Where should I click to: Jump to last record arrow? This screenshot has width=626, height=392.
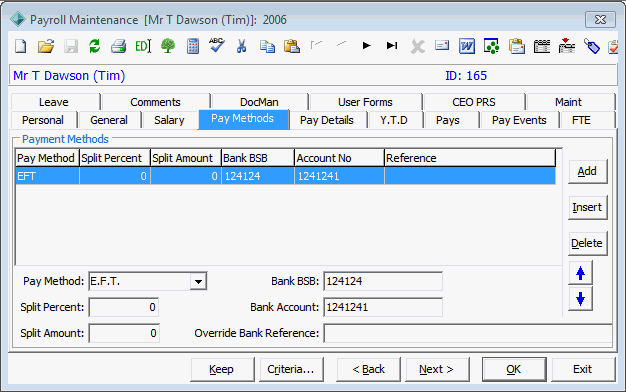(392, 46)
